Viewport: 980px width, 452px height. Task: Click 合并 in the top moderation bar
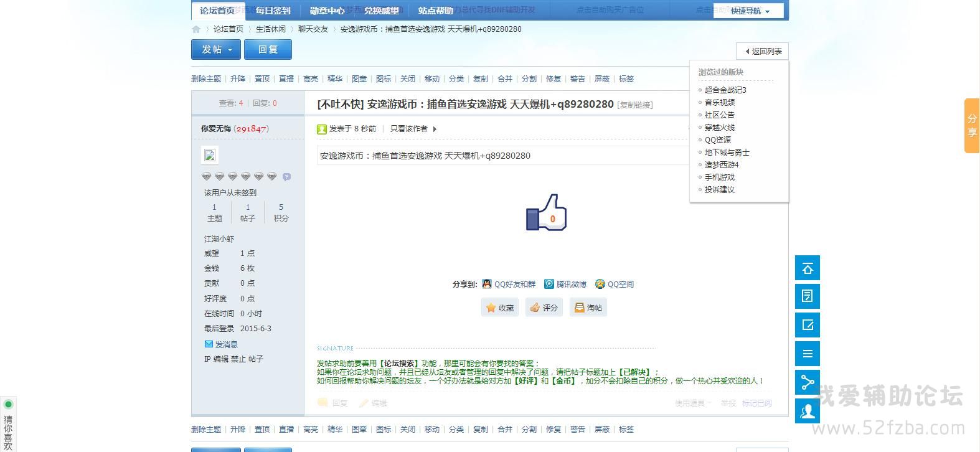(505, 79)
